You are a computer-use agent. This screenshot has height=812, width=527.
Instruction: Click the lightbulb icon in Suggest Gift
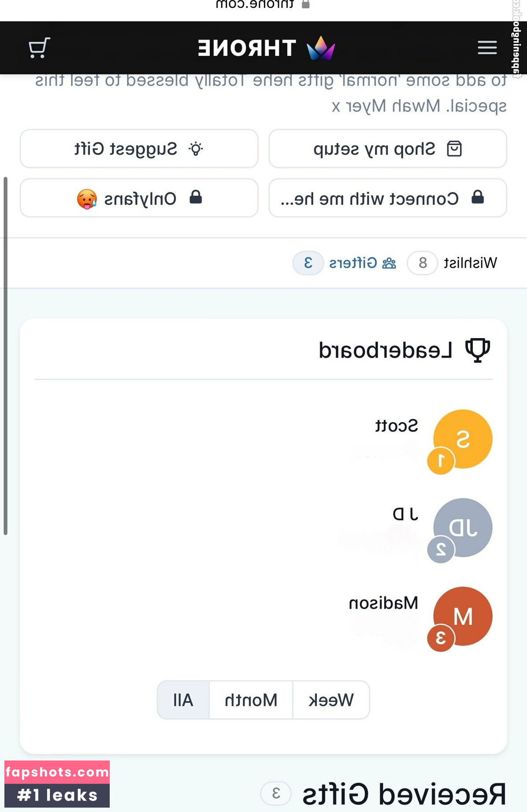pos(196,149)
